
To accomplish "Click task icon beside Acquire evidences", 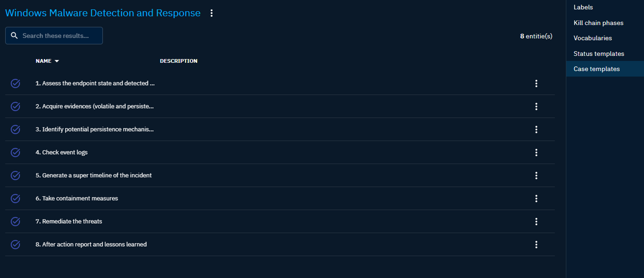I will click(x=15, y=107).
